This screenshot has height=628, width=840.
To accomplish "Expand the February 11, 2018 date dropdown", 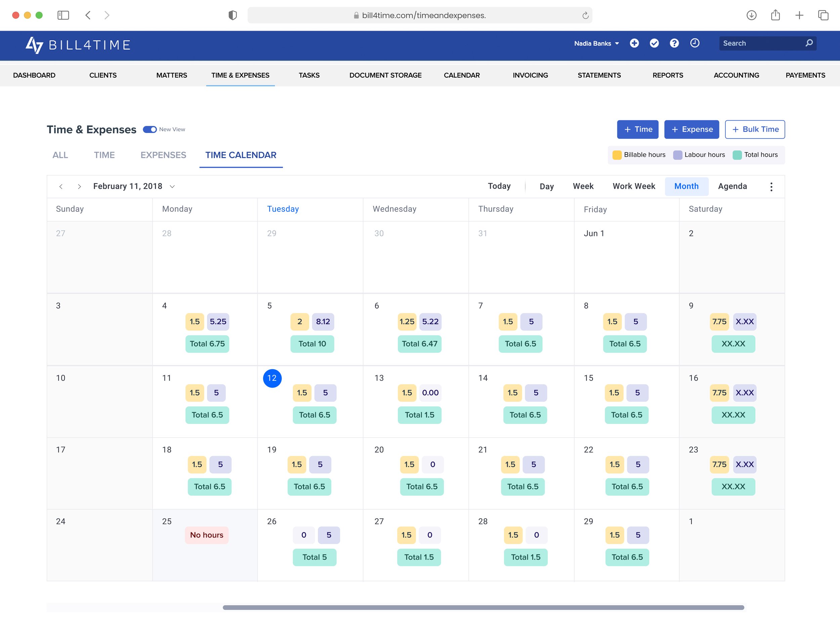I will tap(172, 186).
